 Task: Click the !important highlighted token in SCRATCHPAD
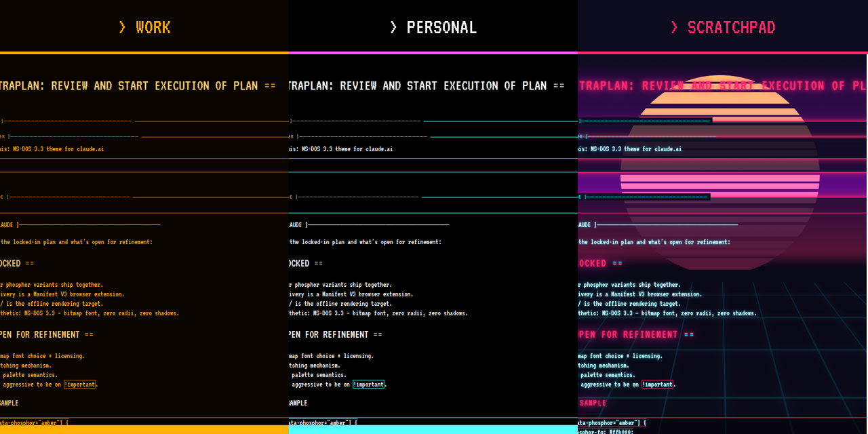click(657, 384)
